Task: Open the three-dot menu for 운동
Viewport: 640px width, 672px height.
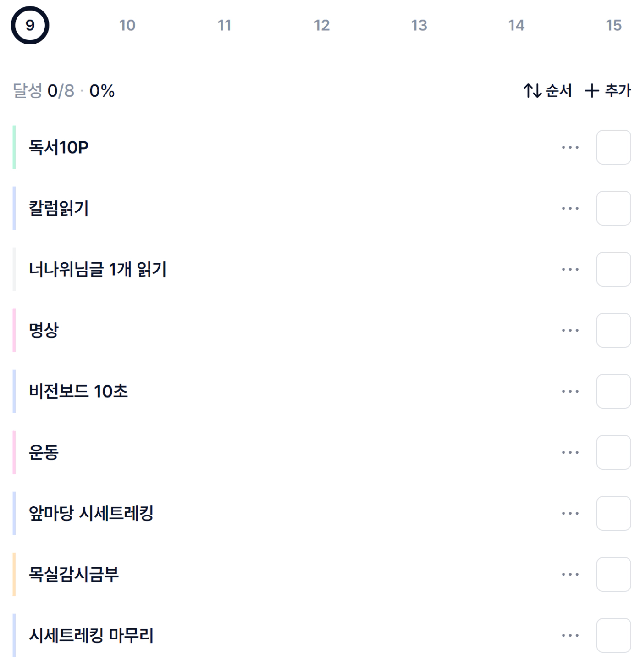Action: pos(570,452)
